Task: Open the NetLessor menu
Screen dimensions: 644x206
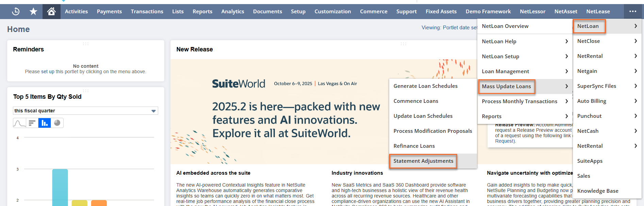Action: [532, 12]
